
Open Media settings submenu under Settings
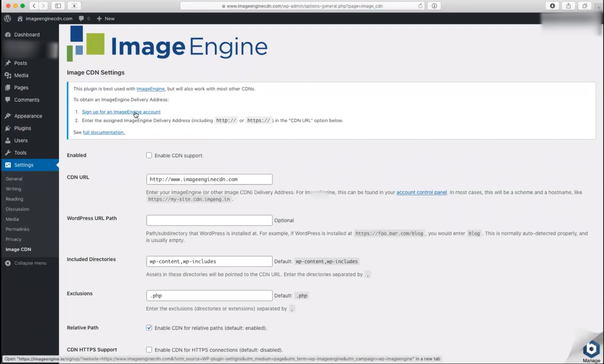click(12, 219)
